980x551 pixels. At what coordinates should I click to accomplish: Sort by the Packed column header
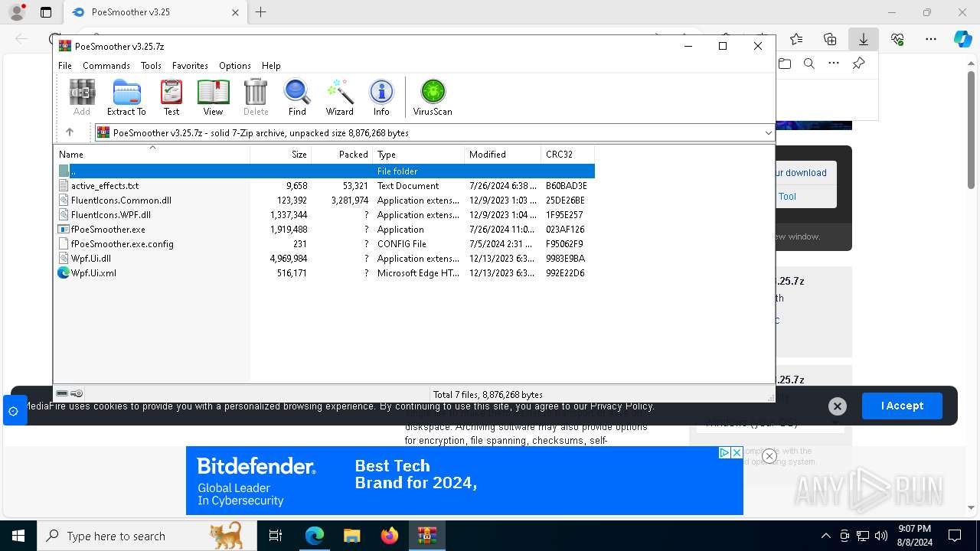click(x=342, y=155)
